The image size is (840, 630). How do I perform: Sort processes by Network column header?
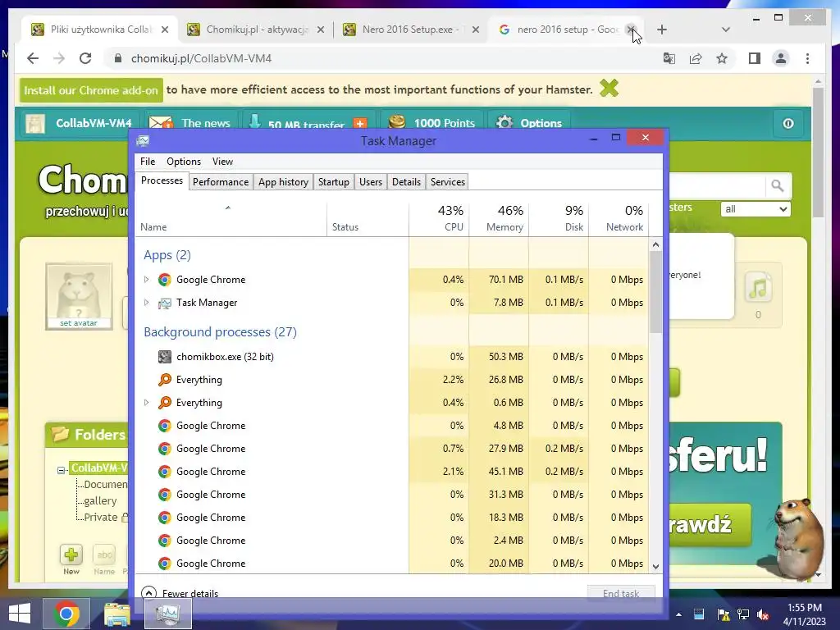[x=619, y=218]
